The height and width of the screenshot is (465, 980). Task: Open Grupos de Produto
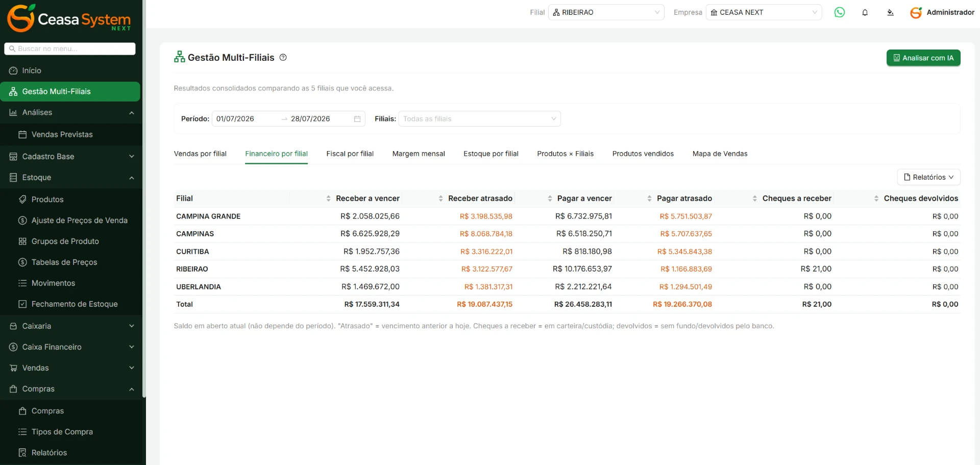pyautogui.click(x=70, y=241)
